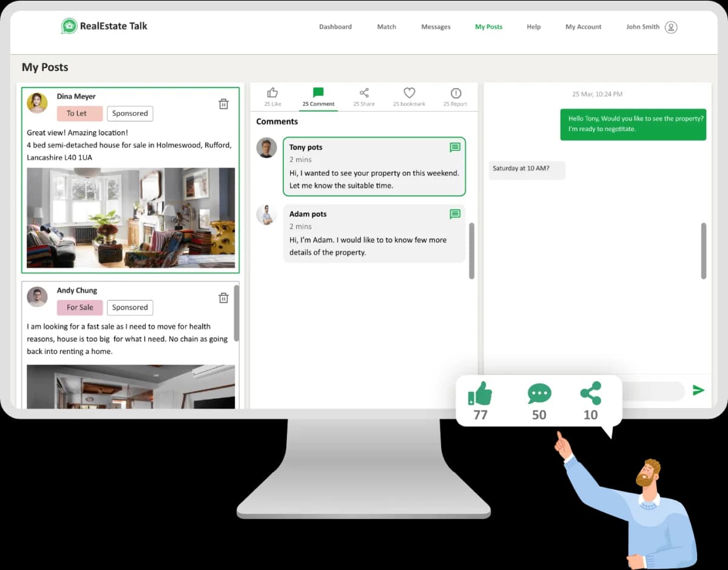Click trash icon on Andy Chung's post
The height and width of the screenshot is (570, 728).
tap(223, 298)
